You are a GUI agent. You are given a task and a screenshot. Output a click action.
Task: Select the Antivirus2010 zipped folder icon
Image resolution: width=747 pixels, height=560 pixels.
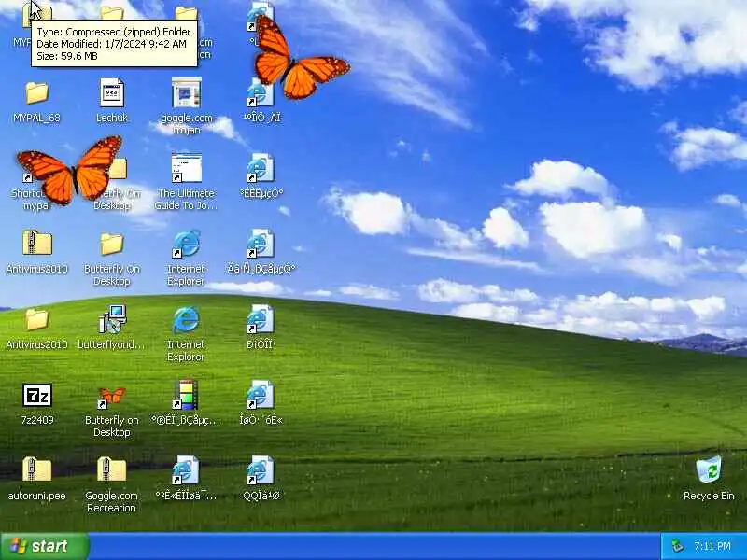(x=36, y=244)
